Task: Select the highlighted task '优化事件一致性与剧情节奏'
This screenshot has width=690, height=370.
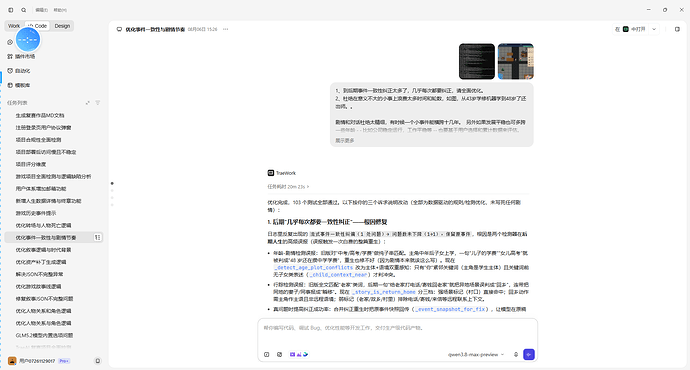Action: (x=53, y=238)
